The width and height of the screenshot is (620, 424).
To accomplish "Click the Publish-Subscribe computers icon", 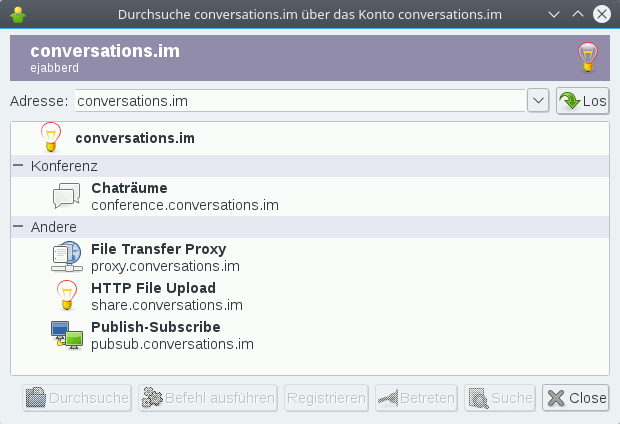I will coord(67,335).
